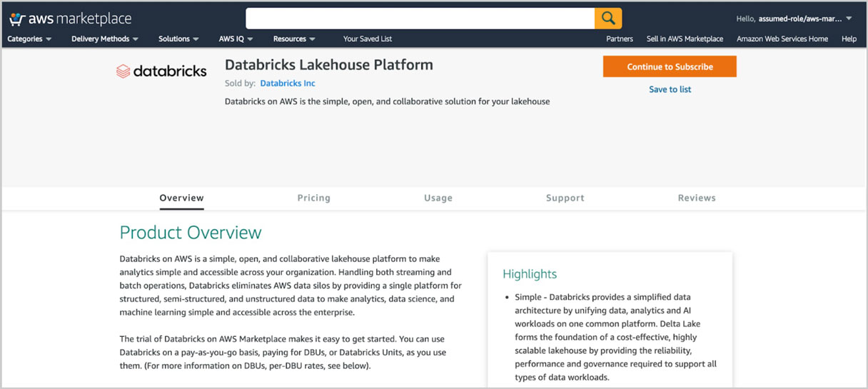Open the Delivery Methods dropdown

105,39
